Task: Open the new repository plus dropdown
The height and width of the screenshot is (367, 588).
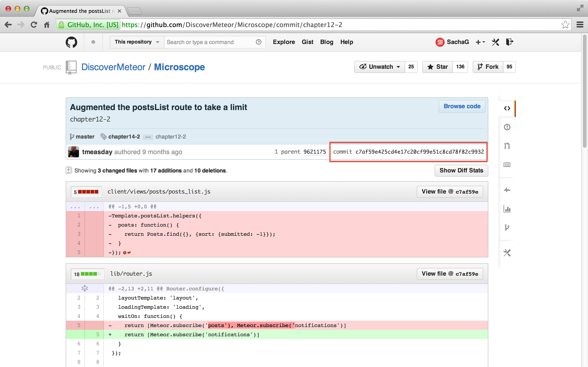Action: pos(480,42)
